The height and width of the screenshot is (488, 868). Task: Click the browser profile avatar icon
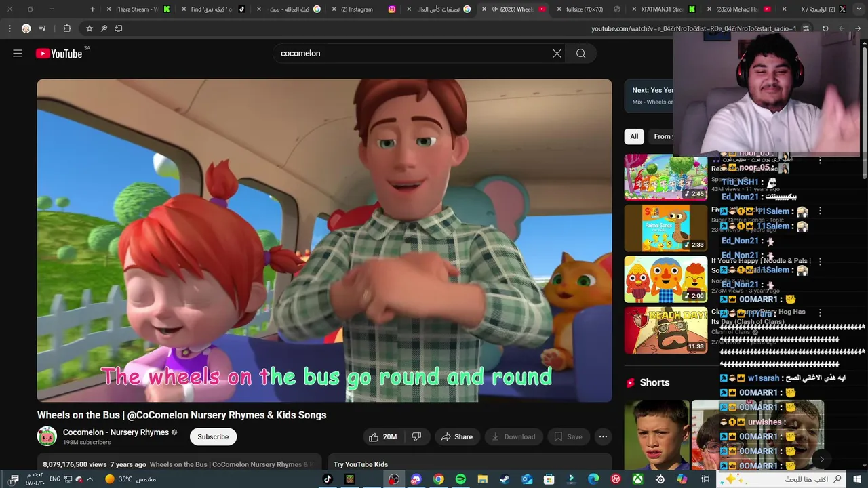pyautogui.click(x=26, y=28)
